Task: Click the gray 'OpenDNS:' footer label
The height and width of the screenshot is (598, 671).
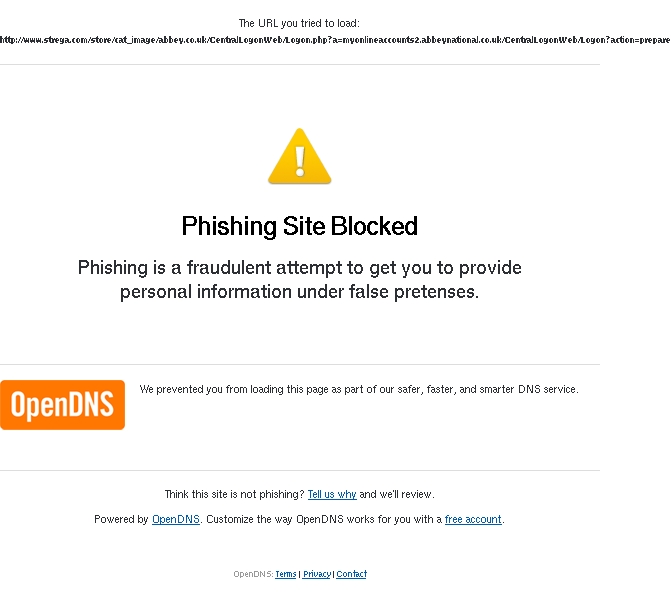Action: pyautogui.click(x=253, y=574)
